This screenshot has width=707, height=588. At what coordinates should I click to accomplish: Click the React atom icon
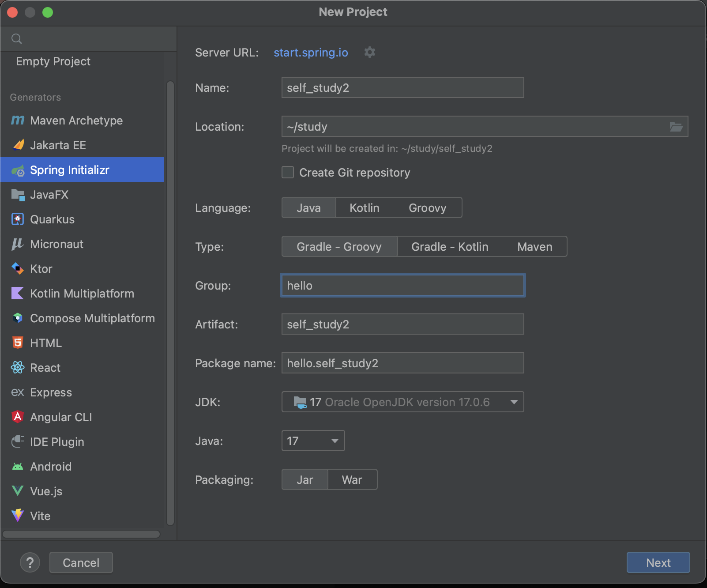click(x=18, y=367)
